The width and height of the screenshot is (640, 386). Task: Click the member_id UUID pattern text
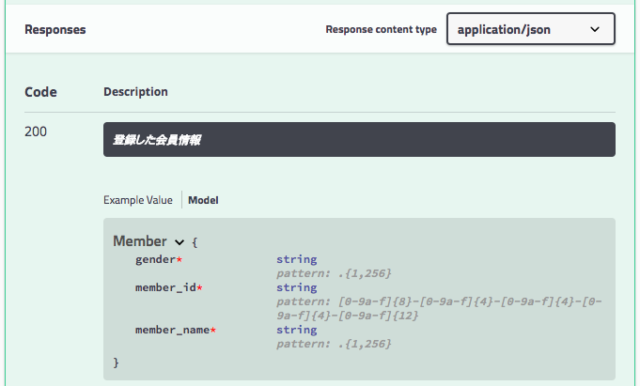[439, 308]
